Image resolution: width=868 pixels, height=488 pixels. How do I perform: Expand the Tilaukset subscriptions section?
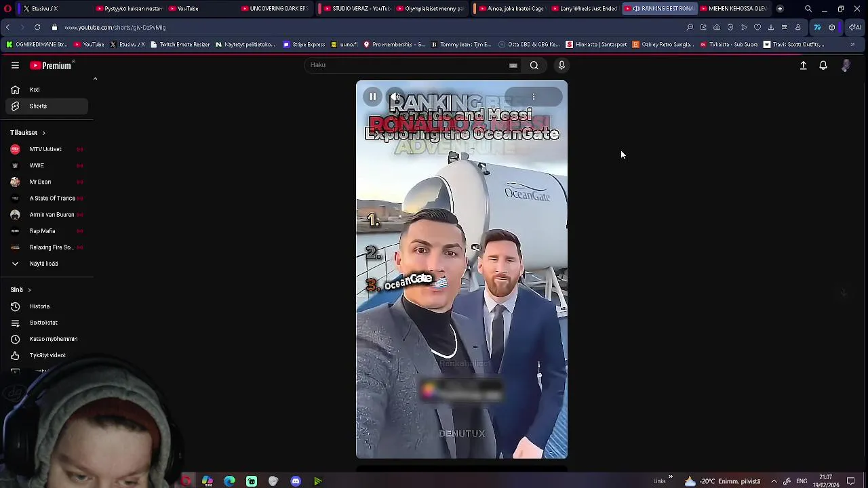click(28, 133)
